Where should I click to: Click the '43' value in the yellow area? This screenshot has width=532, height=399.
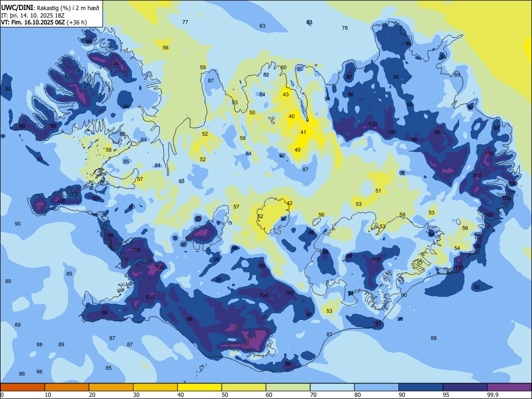click(286, 94)
